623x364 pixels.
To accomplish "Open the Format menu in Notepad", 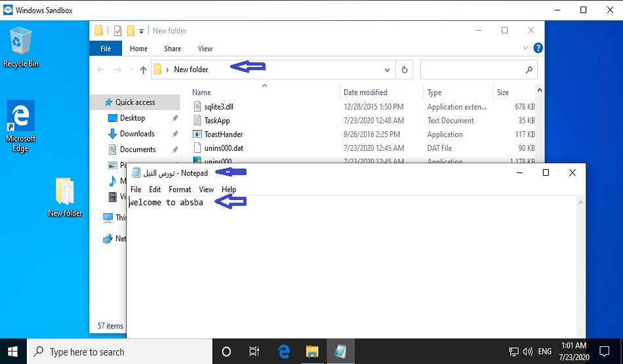I will (180, 190).
